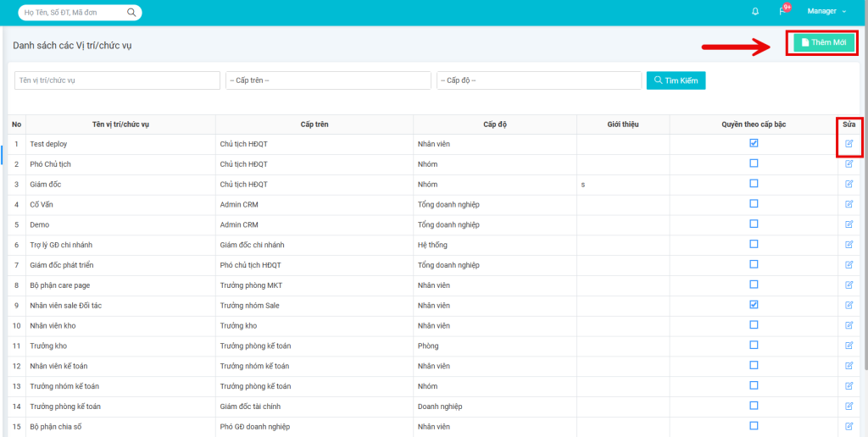Open edit icon for Giám đốc row
868x437 pixels.
pos(849,184)
